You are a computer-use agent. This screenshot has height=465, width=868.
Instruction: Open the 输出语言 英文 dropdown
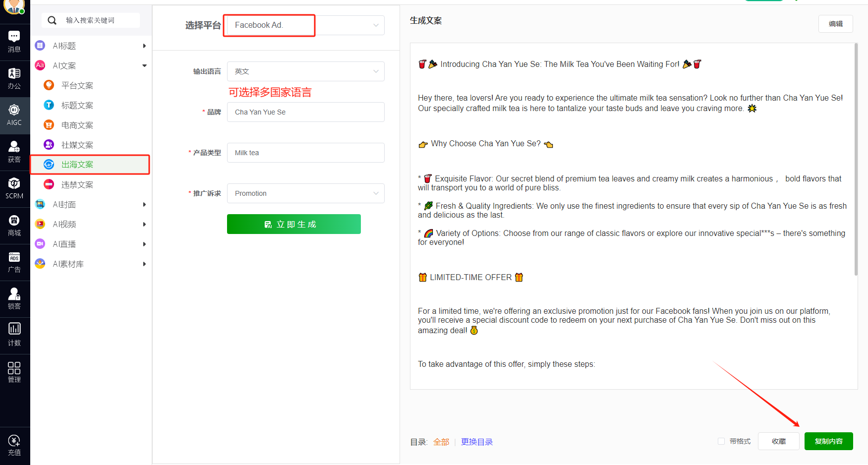point(305,71)
